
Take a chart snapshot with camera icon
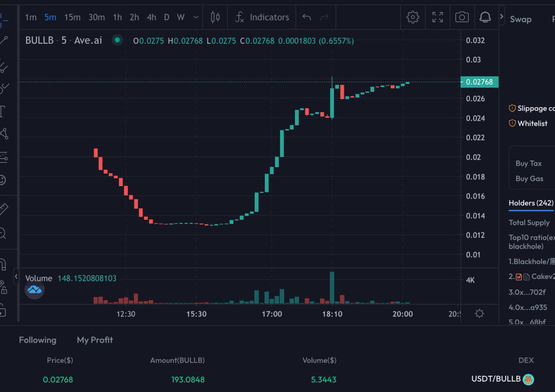pos(462,18)
